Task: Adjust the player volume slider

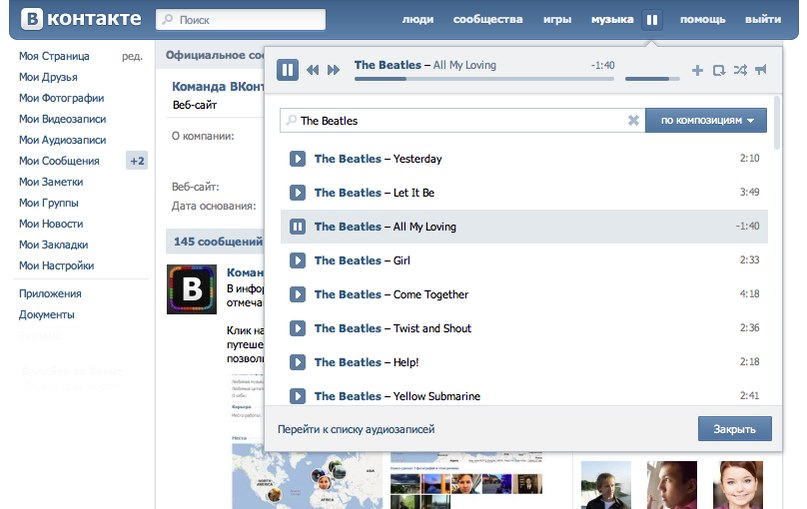Action: click(x=652, y=79)
